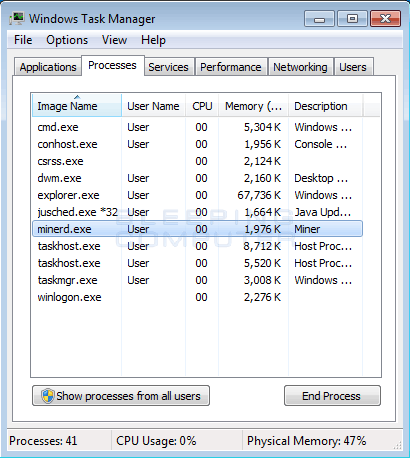This screenshot has width=410, height=458.
Task: Select the dwm.exe process
Action: click(197, 178)
